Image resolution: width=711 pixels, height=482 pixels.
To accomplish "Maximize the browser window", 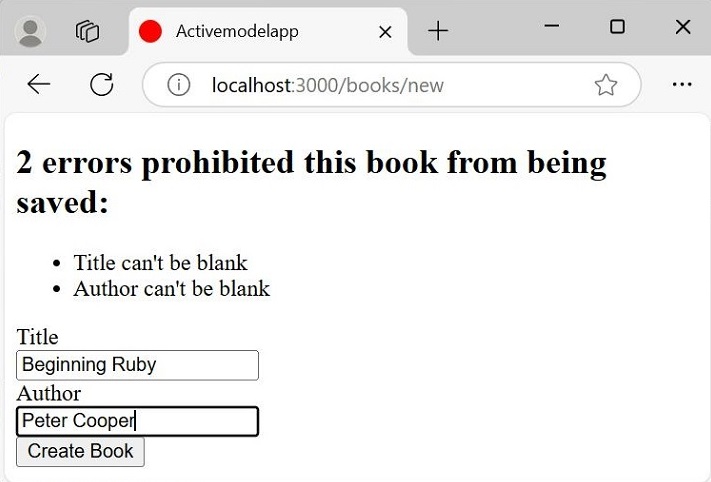I will [617, 27].
